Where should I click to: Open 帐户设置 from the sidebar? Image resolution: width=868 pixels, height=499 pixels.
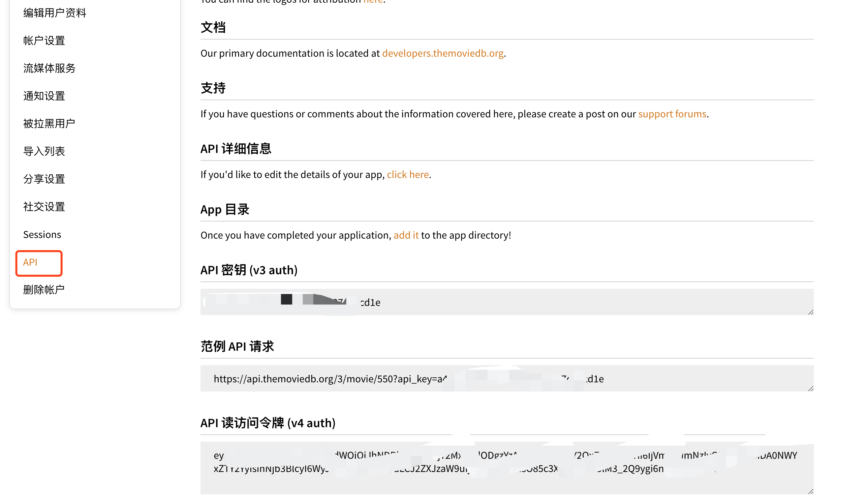[x=44, y=41]
